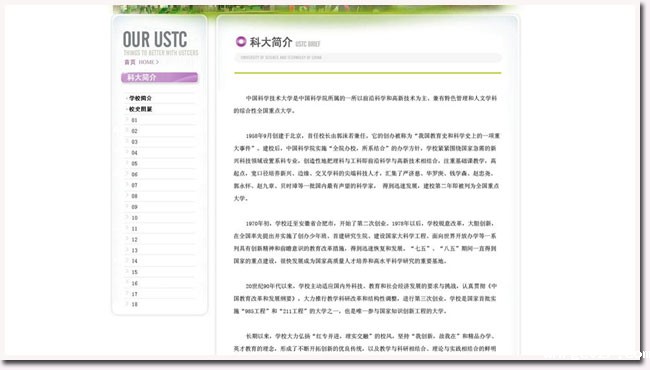
Task: Click the green banner image at top
Action: pos(315,9)
